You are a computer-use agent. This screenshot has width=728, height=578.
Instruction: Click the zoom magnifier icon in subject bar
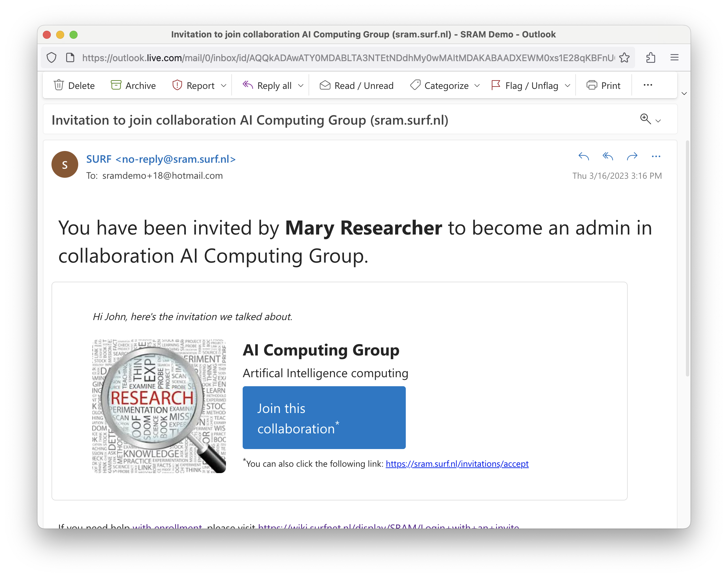(x=645, y=119)
